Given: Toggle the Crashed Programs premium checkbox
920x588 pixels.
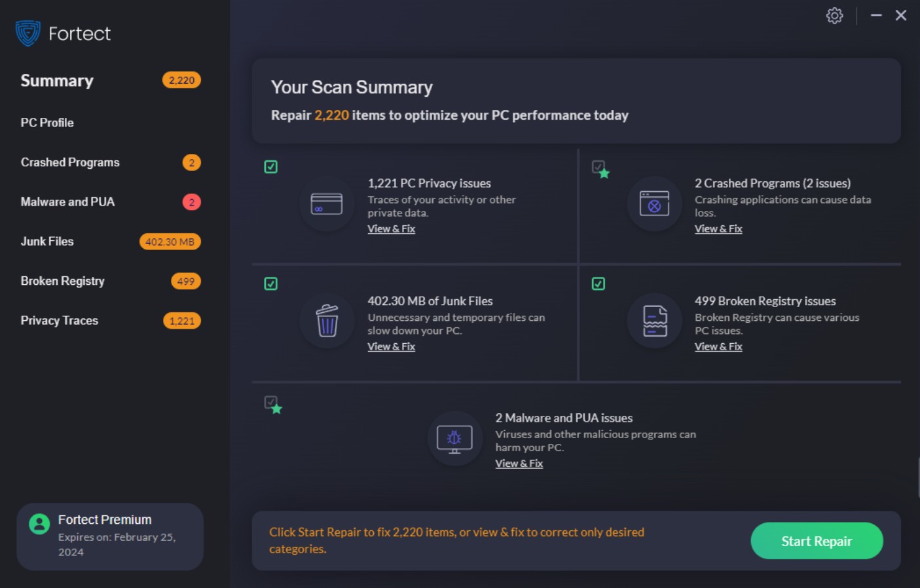Looking at the screenshot, I should (598, 167).
